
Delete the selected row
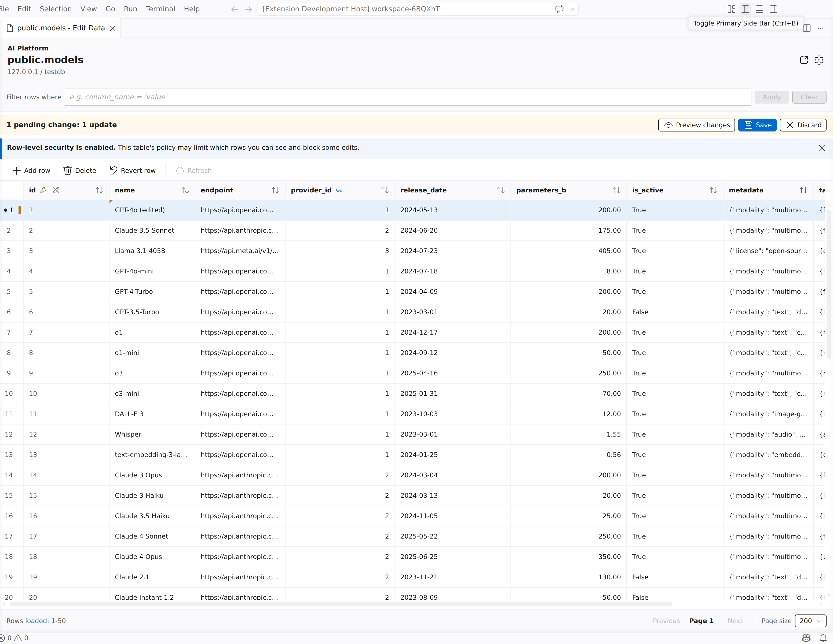(x=80, y=170)
